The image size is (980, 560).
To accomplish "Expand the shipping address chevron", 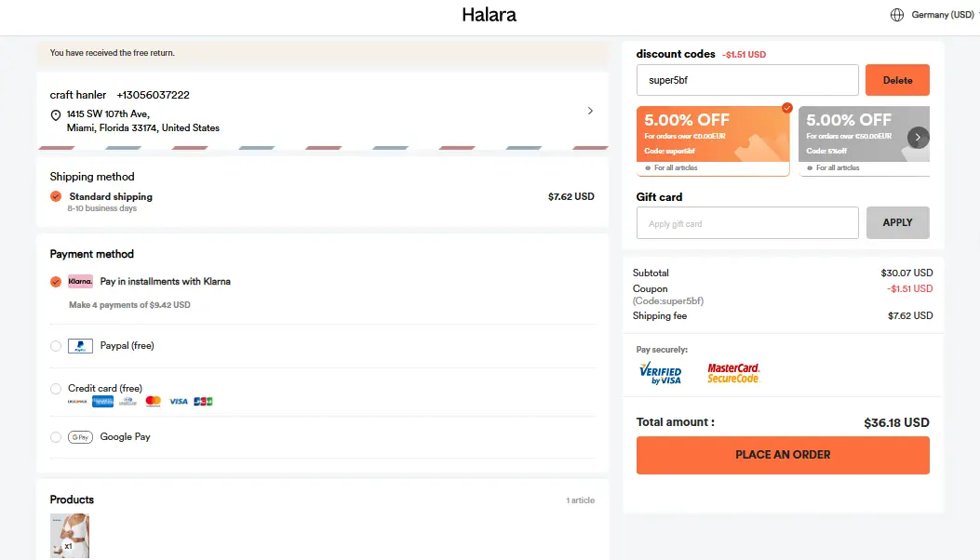I will [x=590, y=111].
